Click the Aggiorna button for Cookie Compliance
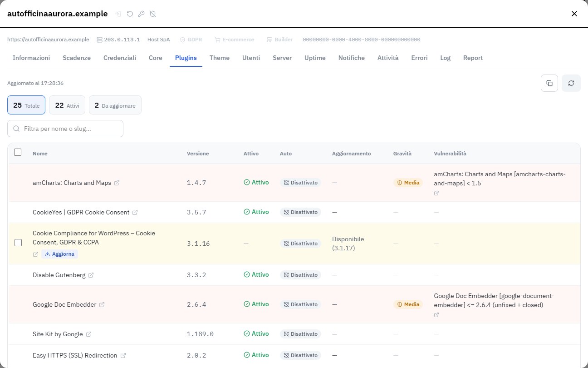This screenshot has width=588, height=368. click(x=59, y=254)
